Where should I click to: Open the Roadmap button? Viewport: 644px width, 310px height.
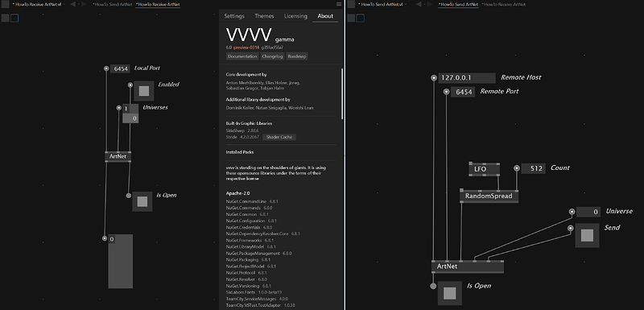(x=297, y=56)
